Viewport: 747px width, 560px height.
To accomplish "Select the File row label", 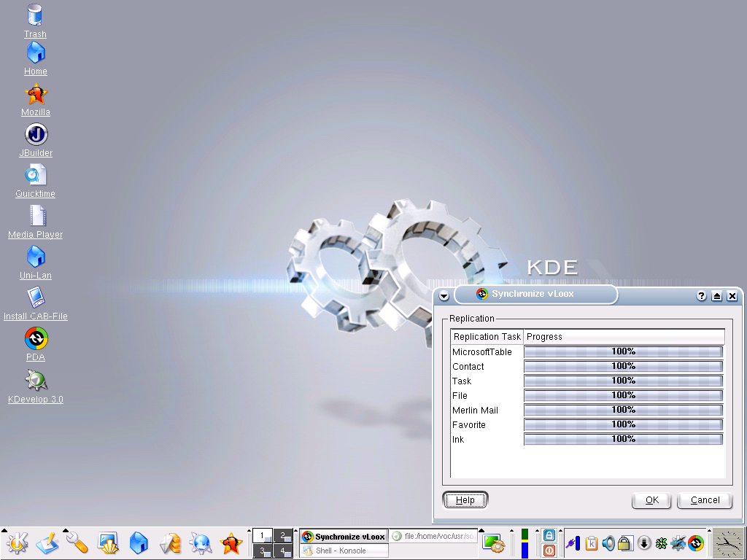I will point(460,396).
